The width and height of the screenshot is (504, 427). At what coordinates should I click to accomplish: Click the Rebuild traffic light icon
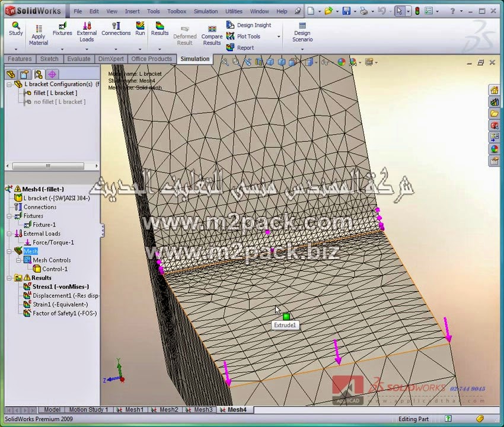pyautogui.click(x=417, y=11)
